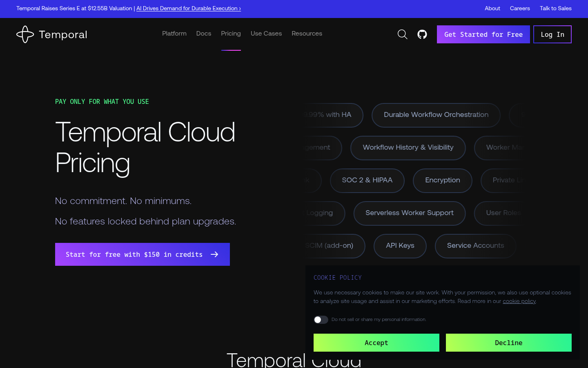
Task: Click the 'No commitment. No minimums.' text
Action: [x=123, y=201]
